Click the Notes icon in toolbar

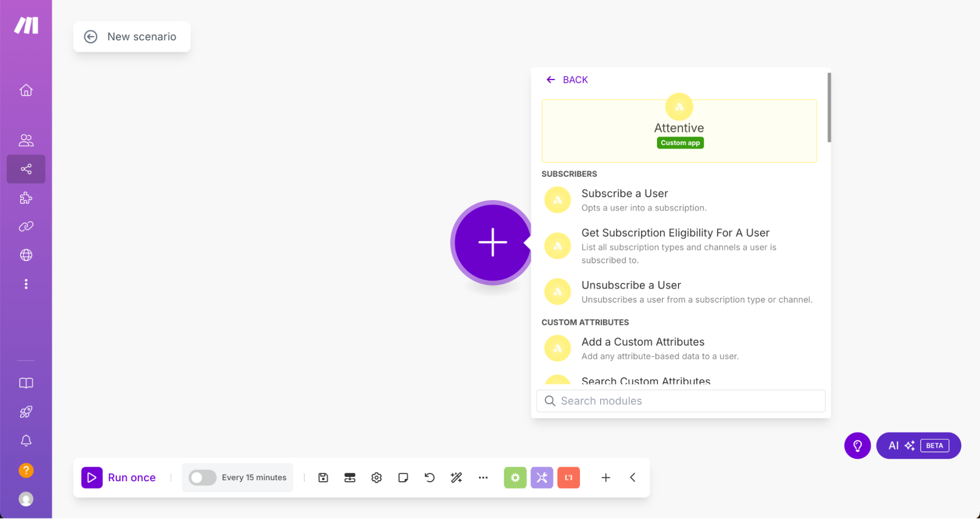[403, 478]
